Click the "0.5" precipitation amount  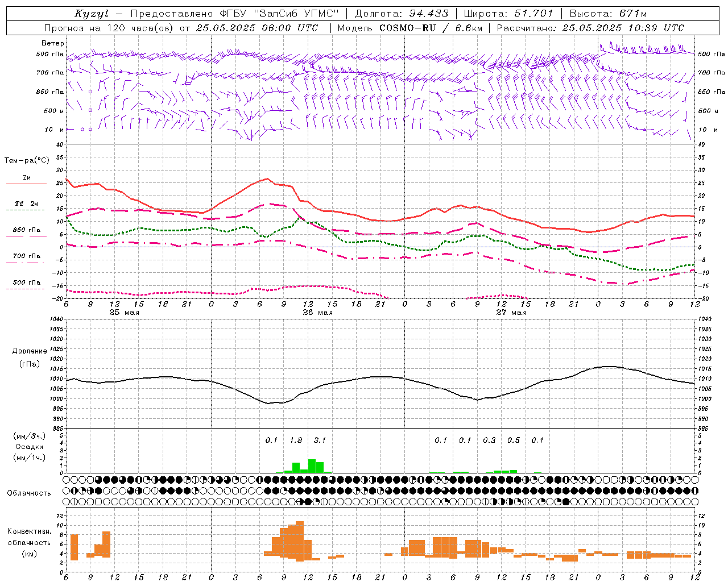514,440
